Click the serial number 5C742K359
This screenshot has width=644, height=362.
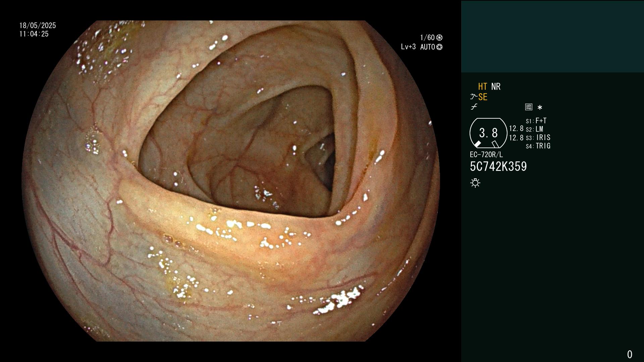498,166
